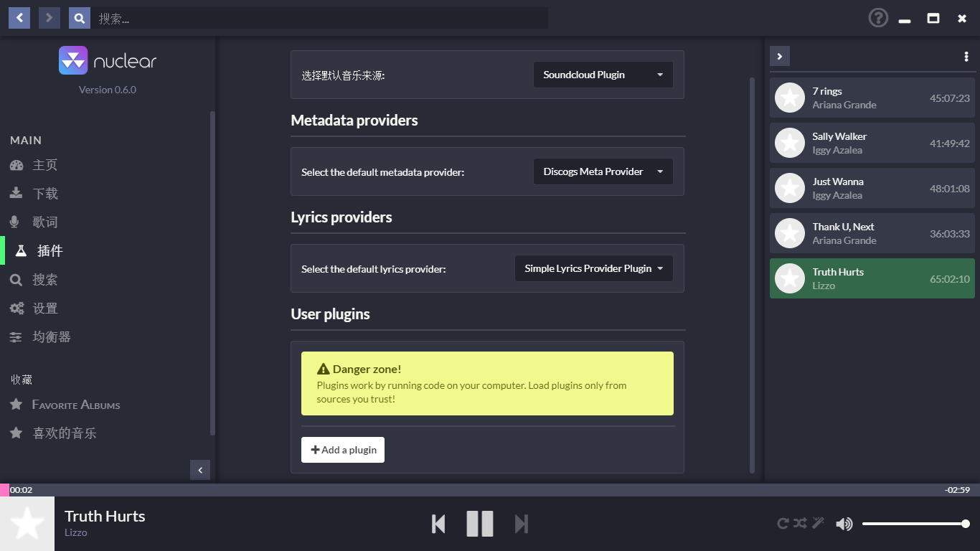This screenshot has width=980, height=551.
Task: Focus the 搜索 search input field
Action: point(319,18)
